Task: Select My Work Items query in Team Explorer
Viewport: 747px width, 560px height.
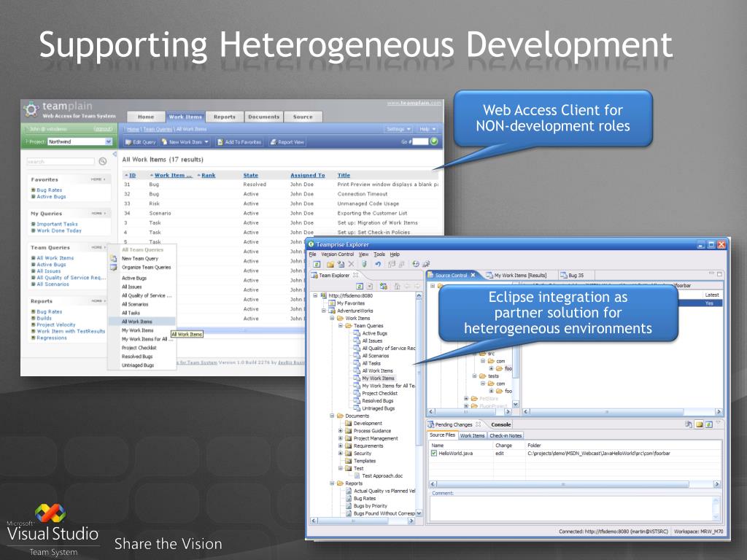Action: (378, 378)
